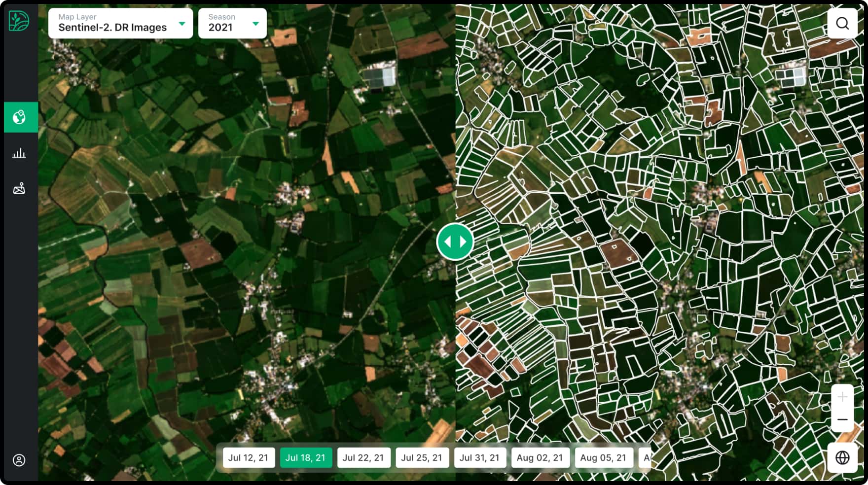The width and height of the screenshot is (868, 485).
Task: Activate the Aug 05, 21 imagery date
Action: point(603,457)
